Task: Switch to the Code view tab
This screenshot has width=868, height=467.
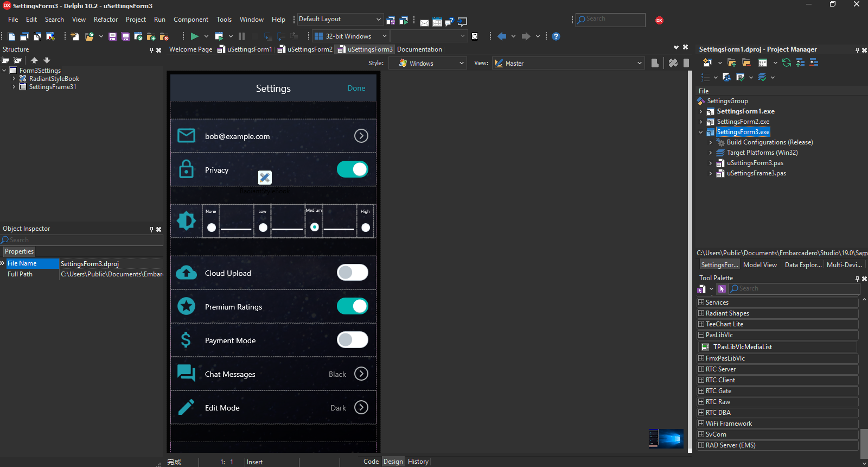Action: [x=371, y=462]
